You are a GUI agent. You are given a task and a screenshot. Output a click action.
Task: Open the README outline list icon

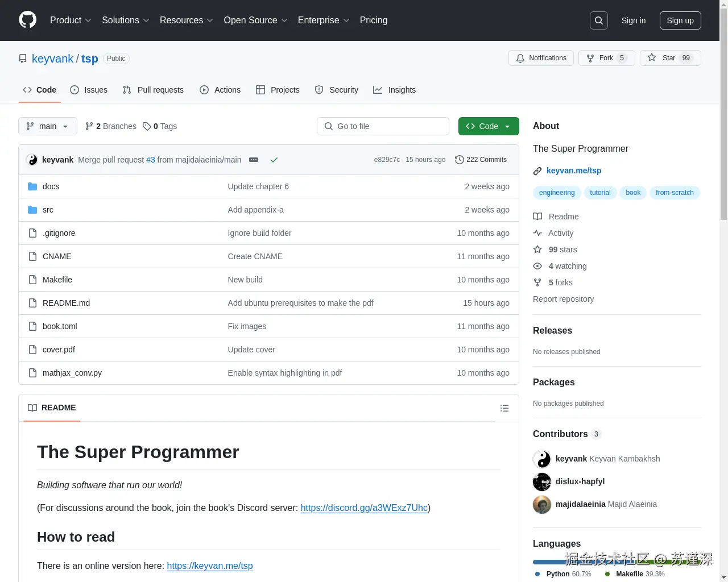point(504,408)
